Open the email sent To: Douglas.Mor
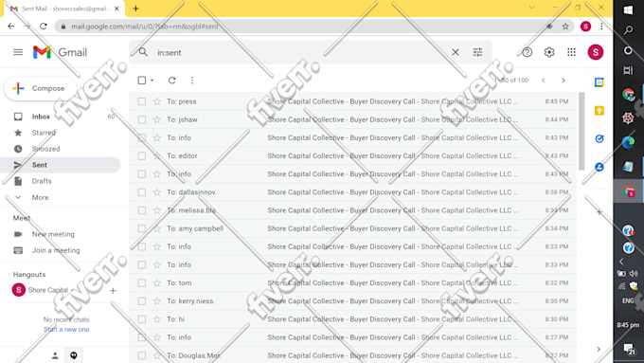 click(353, 355)
